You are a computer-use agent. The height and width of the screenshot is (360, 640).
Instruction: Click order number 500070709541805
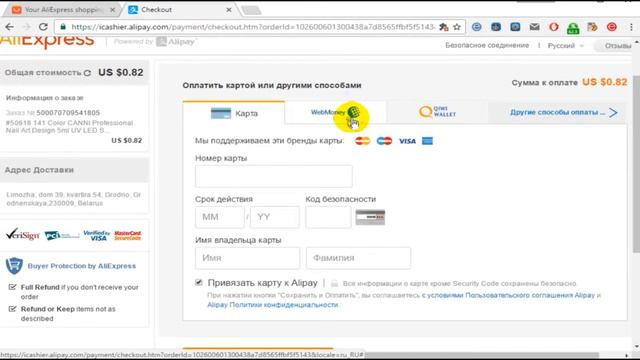pos(68,113)
